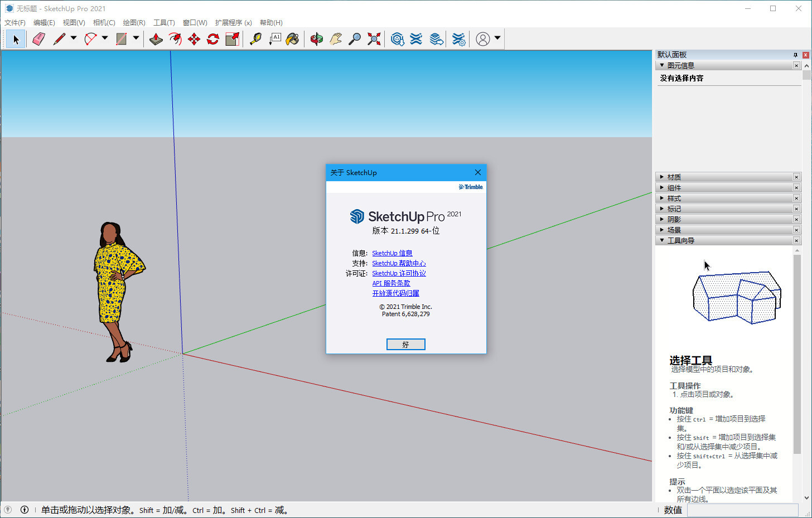Expand the 标记 panel

[662, 209]
